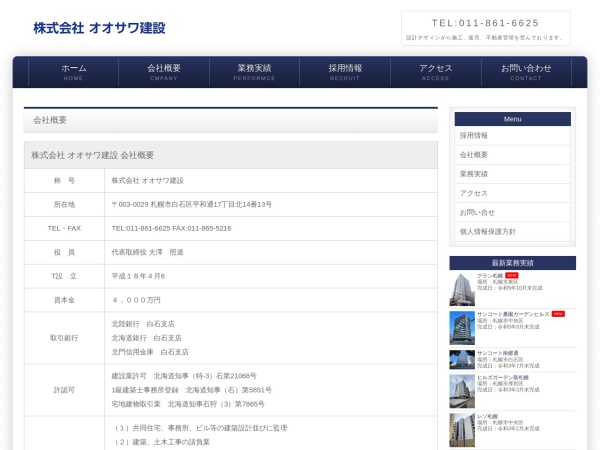The width and height of the screenshot is (600, 450).
Task: Click the red NEW badge beside グラン札幌
Action: [512, 276]
